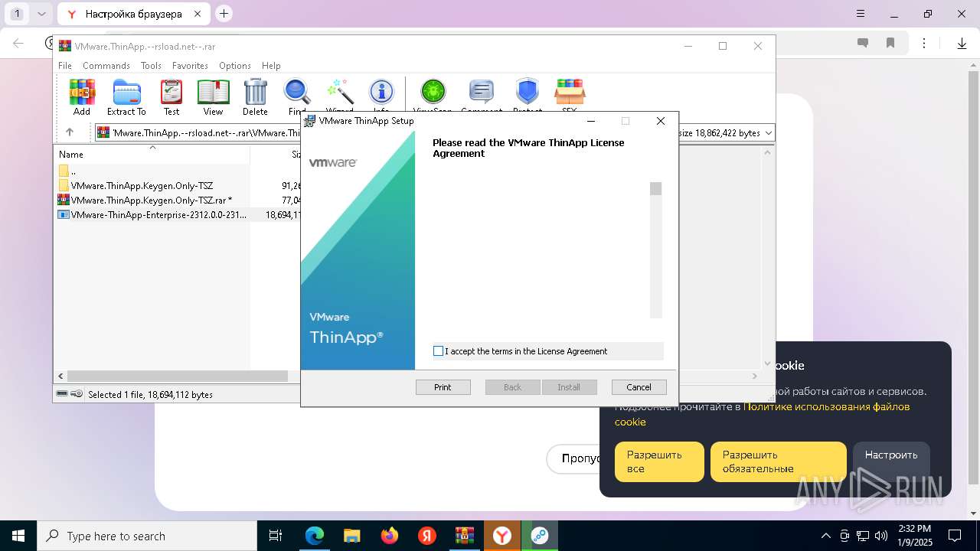Viewport: 980px width, 551px height.
Task: Select VMware-ThinApp-Enterprise installer file
Action: 153,215
